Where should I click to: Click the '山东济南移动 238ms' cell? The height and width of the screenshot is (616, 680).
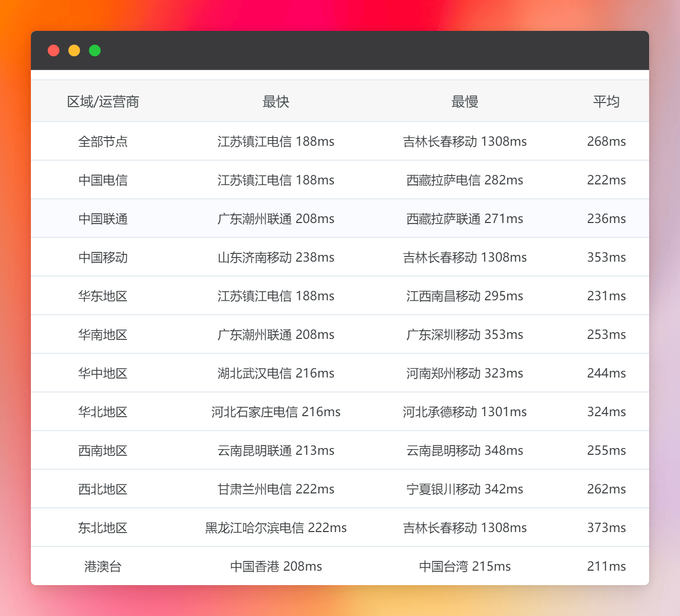(276, 257)
